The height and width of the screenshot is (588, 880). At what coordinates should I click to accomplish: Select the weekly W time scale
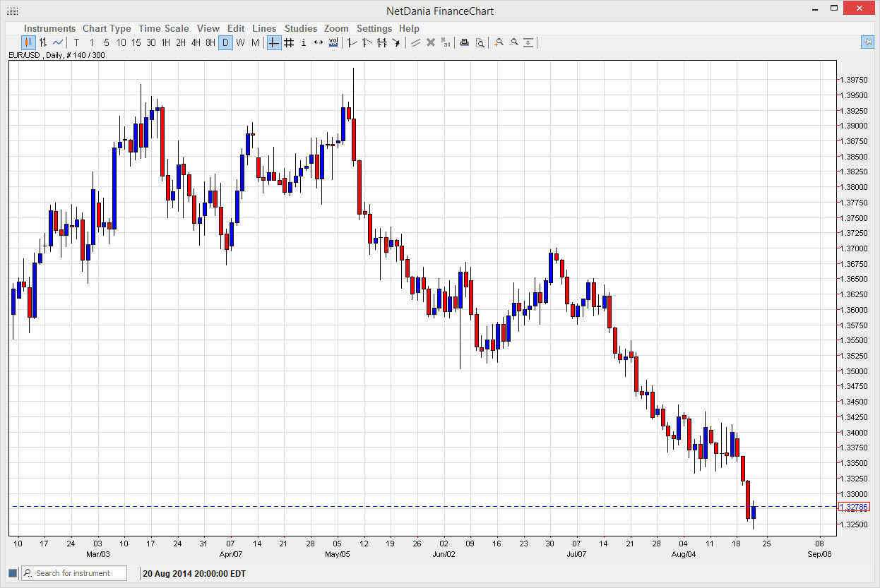click(240, 42)
